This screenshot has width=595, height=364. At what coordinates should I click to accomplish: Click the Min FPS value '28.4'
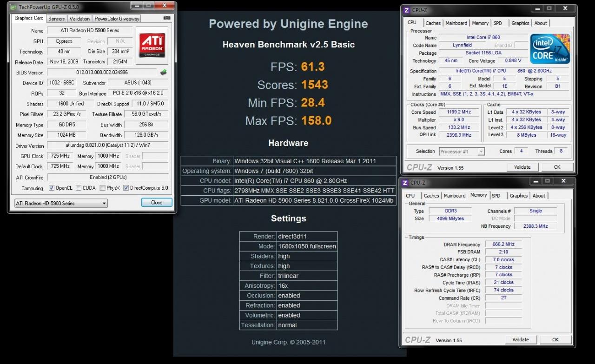coord(313,103)
